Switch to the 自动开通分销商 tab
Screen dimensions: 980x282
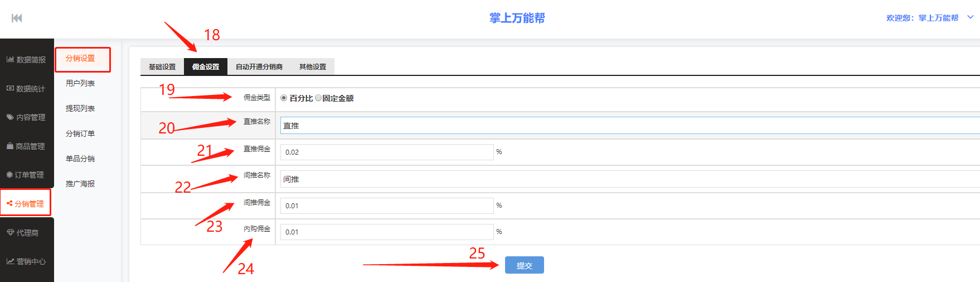point(259,66)
